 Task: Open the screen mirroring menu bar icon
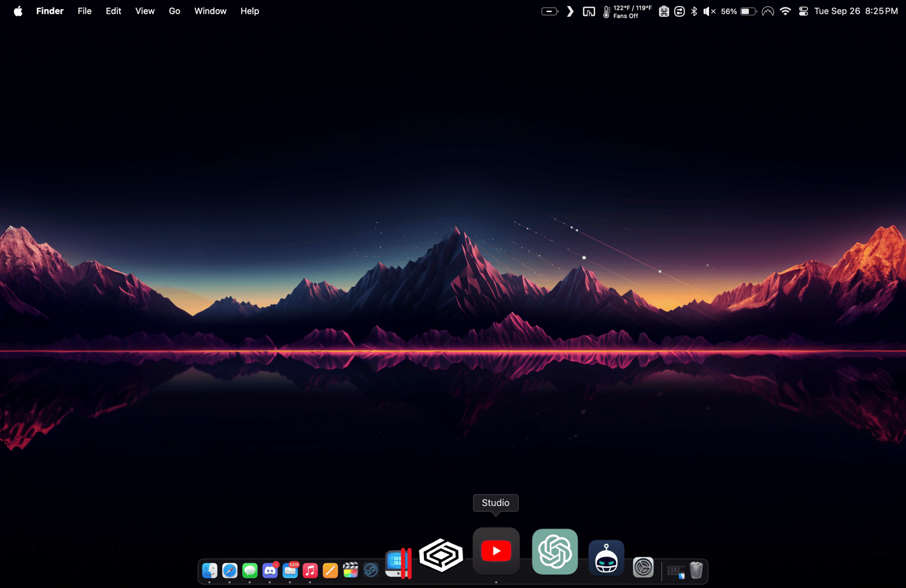[x=589, y=11]
